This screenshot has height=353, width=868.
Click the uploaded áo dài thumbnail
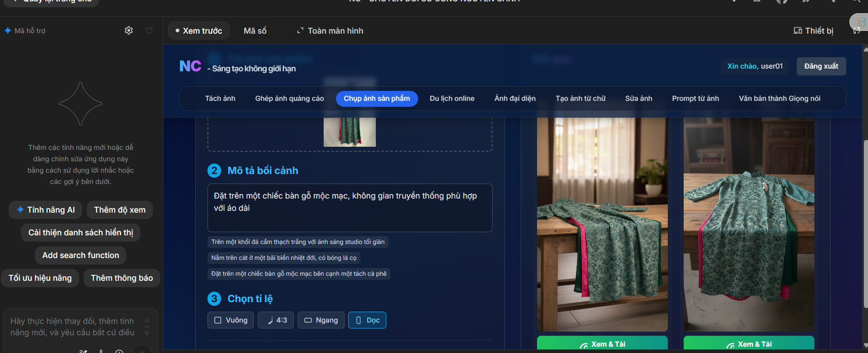350,132
